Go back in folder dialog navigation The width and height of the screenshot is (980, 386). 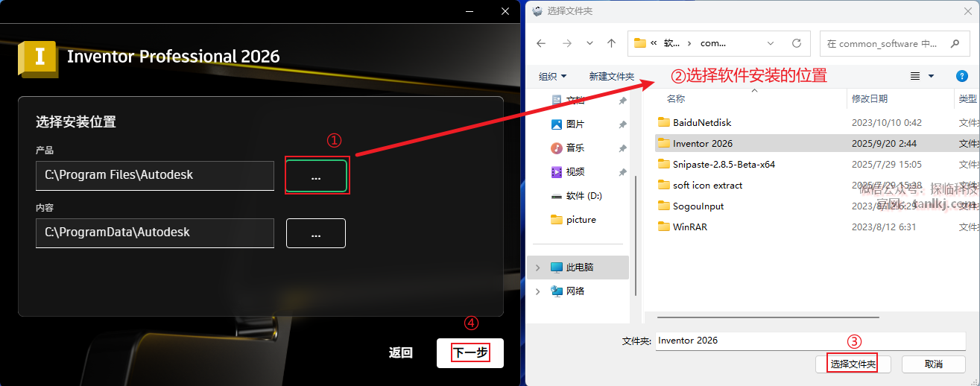[542, 43]
